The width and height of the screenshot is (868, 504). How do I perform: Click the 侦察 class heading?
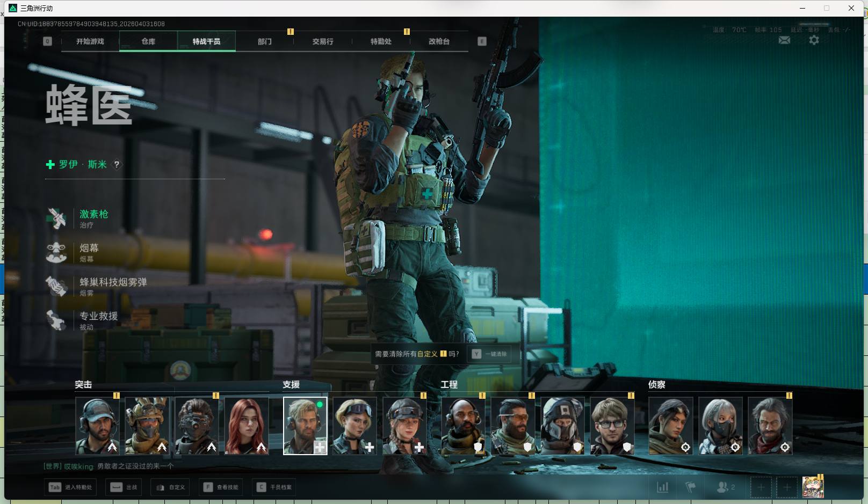click(657, 385)
